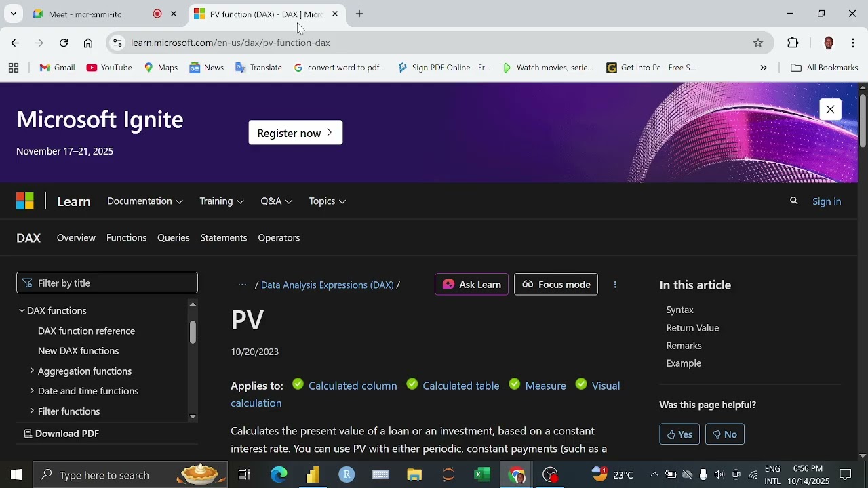Open Task View on taskbar

[x=244, y=475]
